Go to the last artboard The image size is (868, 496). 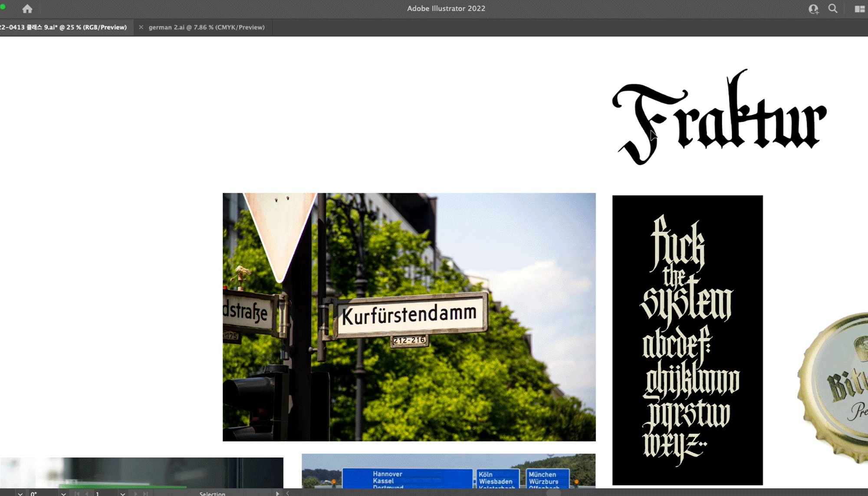click(x=145, y=493)
